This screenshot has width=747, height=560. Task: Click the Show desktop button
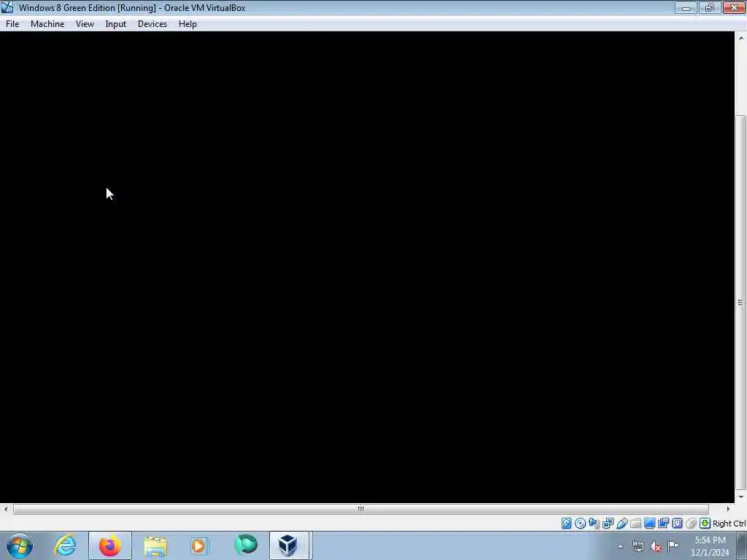pyautogui.click(x=742, y=545)
